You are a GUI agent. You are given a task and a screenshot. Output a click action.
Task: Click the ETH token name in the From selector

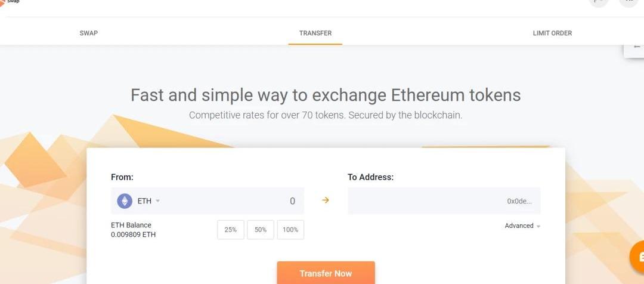pyautogui.click(x=144, y=201)
